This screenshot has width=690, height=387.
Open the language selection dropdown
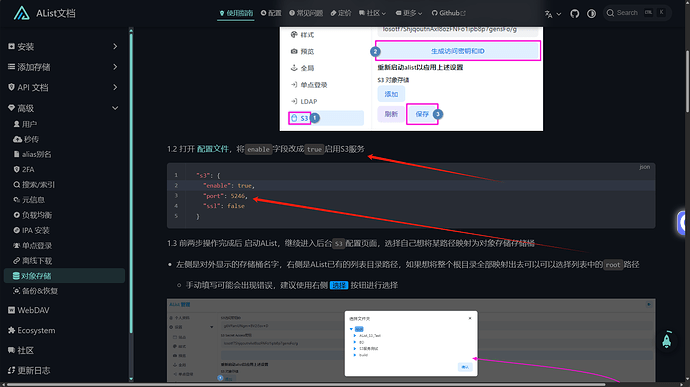(x=553, y=14)
